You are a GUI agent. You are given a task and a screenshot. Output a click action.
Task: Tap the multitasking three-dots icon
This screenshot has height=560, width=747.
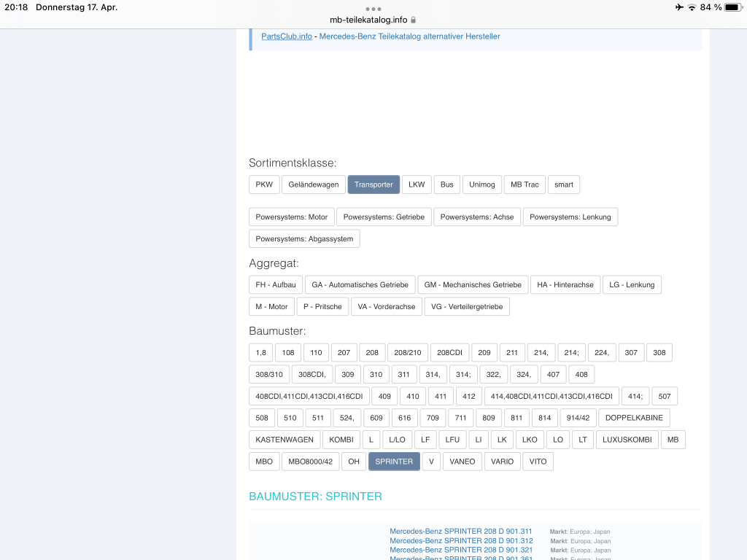[x=373, y=9]
